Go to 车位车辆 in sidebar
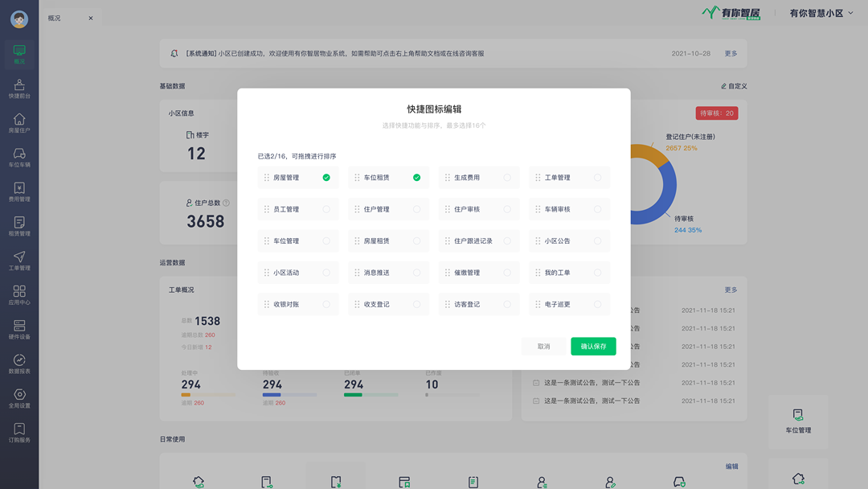The image size is (868, 489). pyautogui.click(x=19, y=158)
